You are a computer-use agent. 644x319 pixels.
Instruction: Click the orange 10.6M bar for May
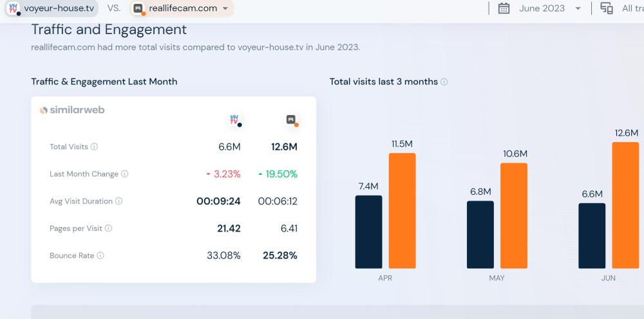513,215
